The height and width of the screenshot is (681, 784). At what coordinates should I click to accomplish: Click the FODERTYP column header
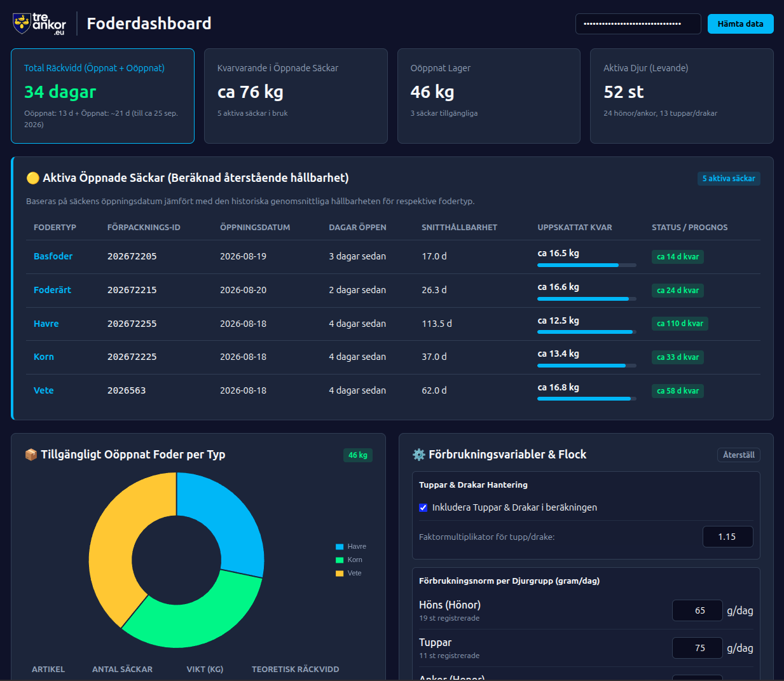pos(55,227)
